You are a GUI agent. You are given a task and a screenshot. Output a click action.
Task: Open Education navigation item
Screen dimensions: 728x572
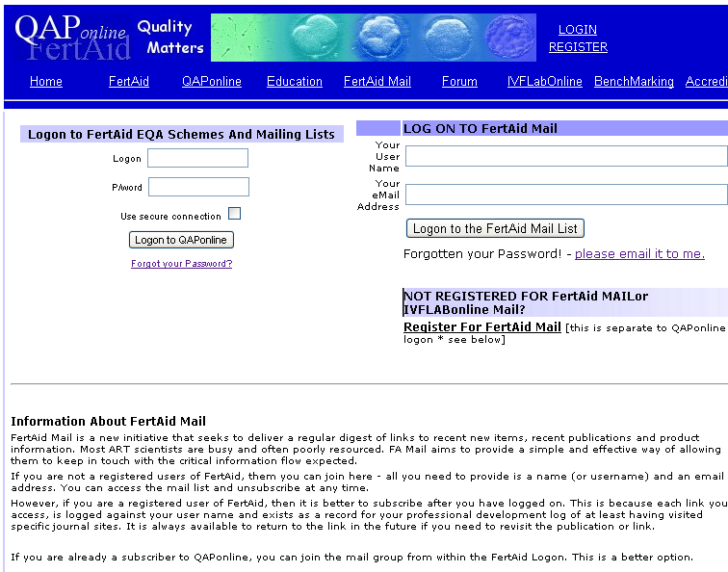pos(295,81)
